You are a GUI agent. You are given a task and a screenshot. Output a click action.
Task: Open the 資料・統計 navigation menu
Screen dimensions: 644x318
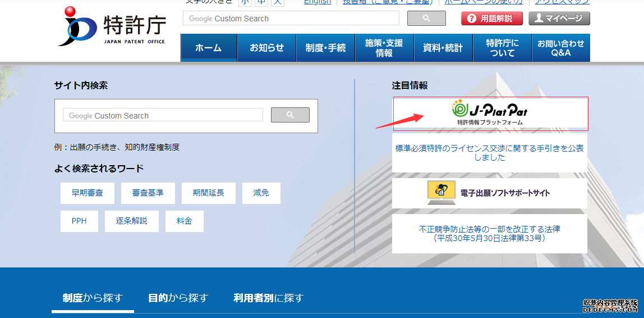[443, 48]
